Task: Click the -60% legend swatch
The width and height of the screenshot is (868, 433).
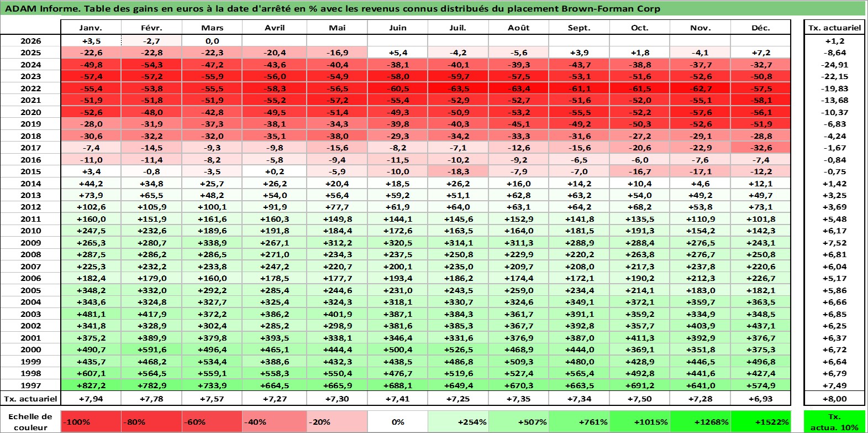Action: (212, 422)
